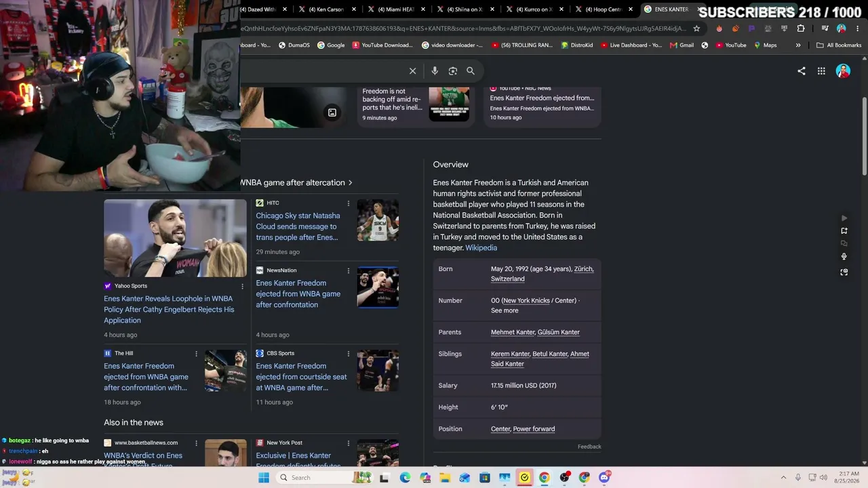Bookmark this page with the star
The image size is (868, 488).
pos(696,28)
